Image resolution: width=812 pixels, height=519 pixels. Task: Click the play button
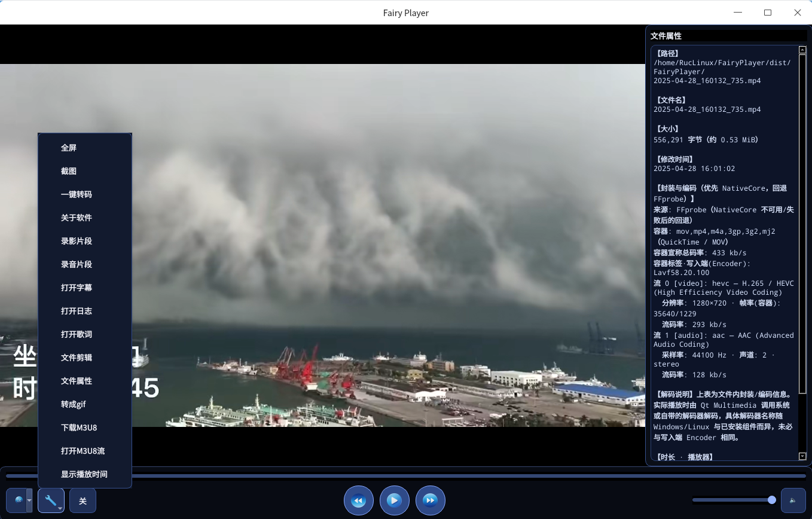point(394,500)
